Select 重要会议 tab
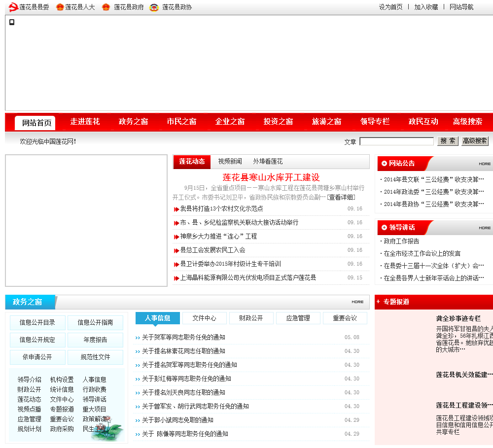The height and width of the screenshot is (448, 493). coord(345,318)
